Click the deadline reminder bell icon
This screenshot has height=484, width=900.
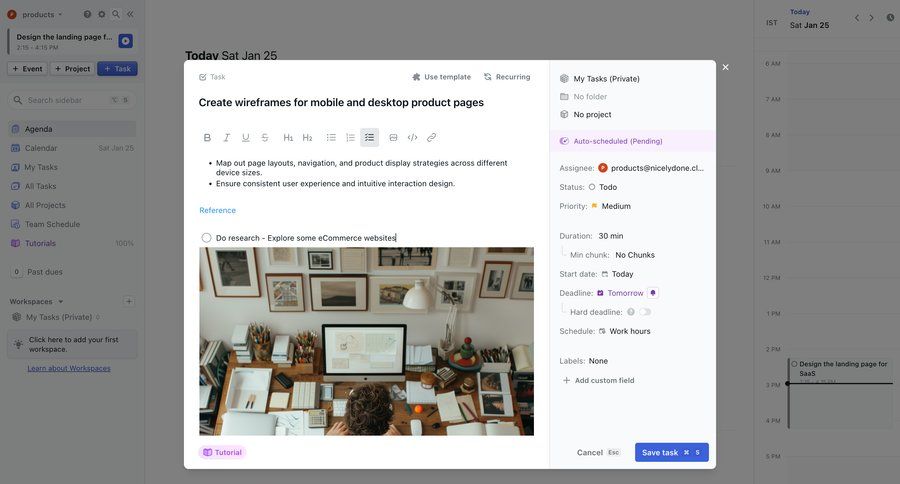[653, 293]
